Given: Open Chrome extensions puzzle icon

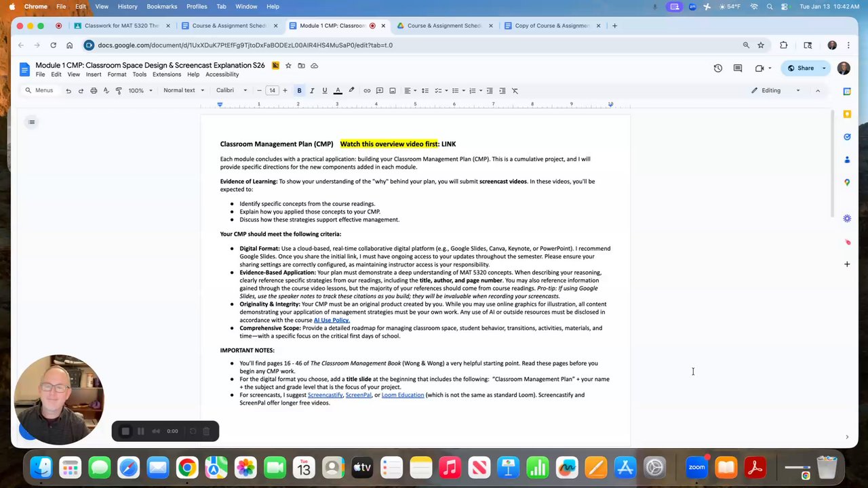Looking at the screenshot, I should (783, 45).
